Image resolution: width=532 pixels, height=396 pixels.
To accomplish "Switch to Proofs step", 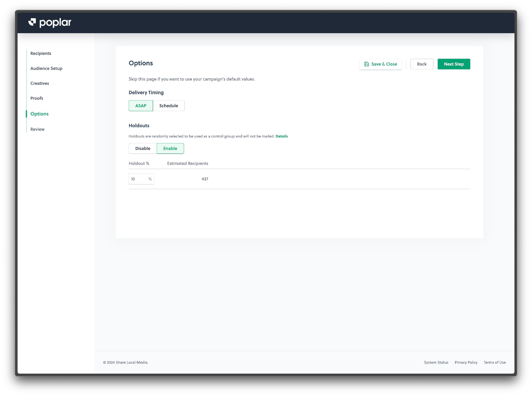I will pyautogui.click(x=37, y=98).
